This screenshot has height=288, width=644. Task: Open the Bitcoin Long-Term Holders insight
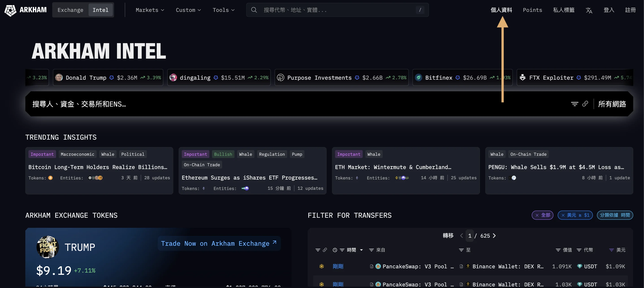98,167
